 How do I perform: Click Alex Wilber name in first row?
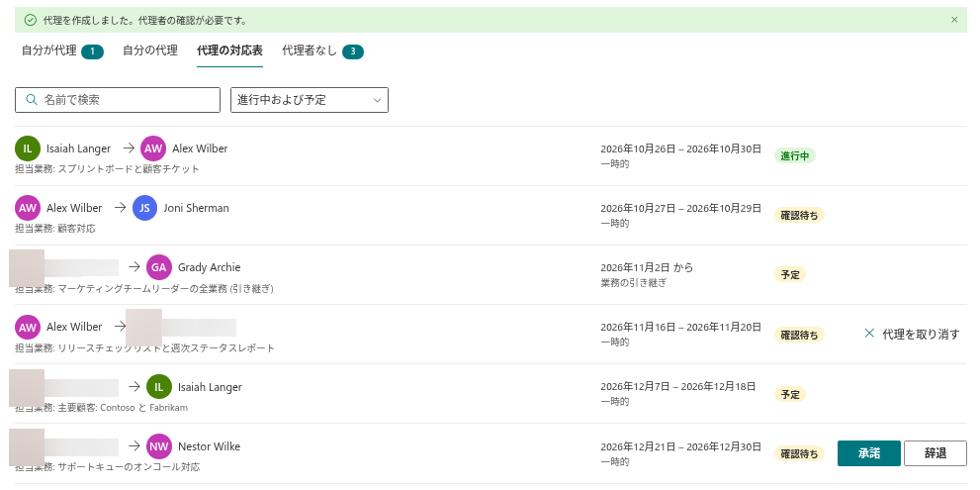[x=200, y=148]
